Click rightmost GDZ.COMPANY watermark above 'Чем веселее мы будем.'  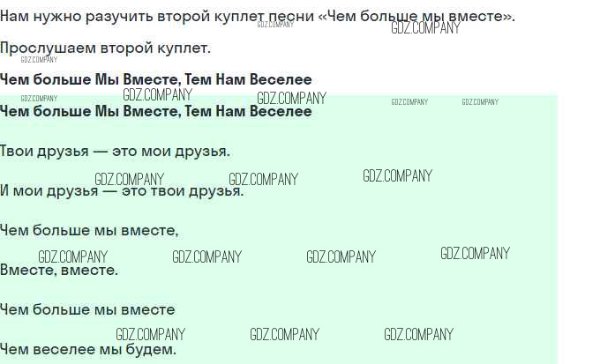coord(418,335)
